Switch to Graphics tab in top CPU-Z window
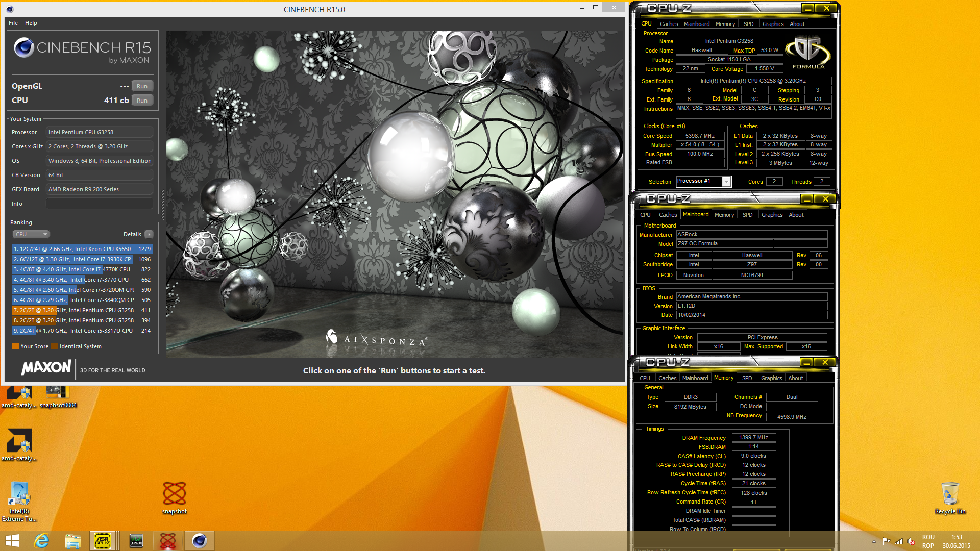 click(773, 24)
